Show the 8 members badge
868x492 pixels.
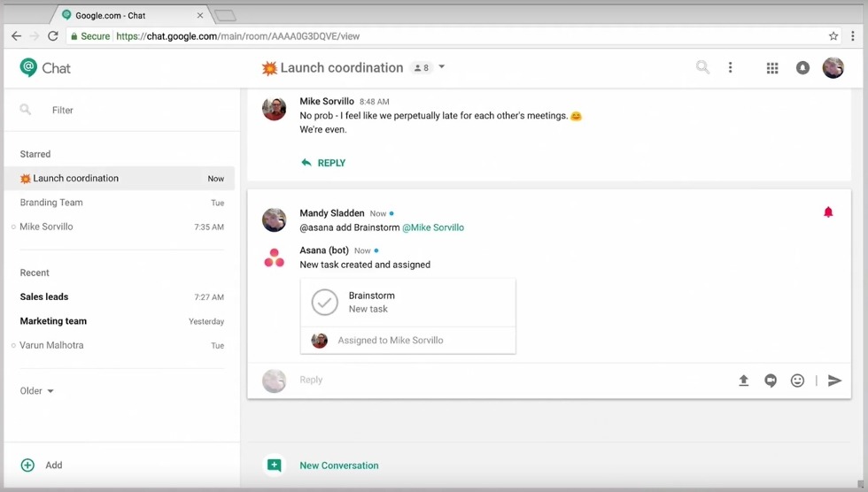tap(422, 67)
